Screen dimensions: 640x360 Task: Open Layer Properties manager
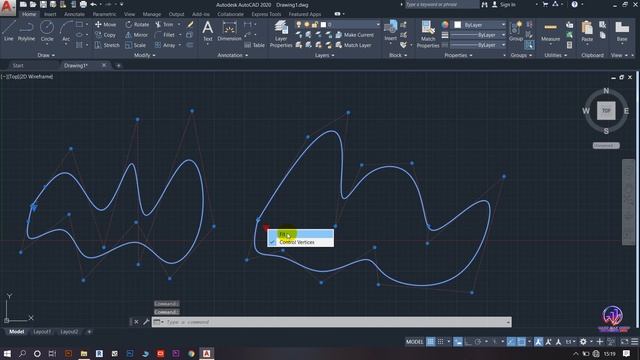tap(281, 34)
